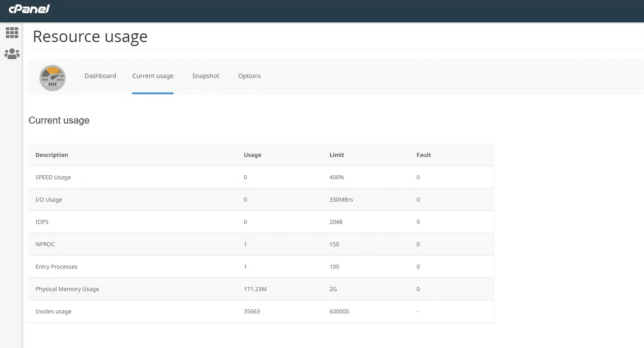This screenshot has width=644, height=348.
Task: Click the IOPS row label
Action: [42, 222]
